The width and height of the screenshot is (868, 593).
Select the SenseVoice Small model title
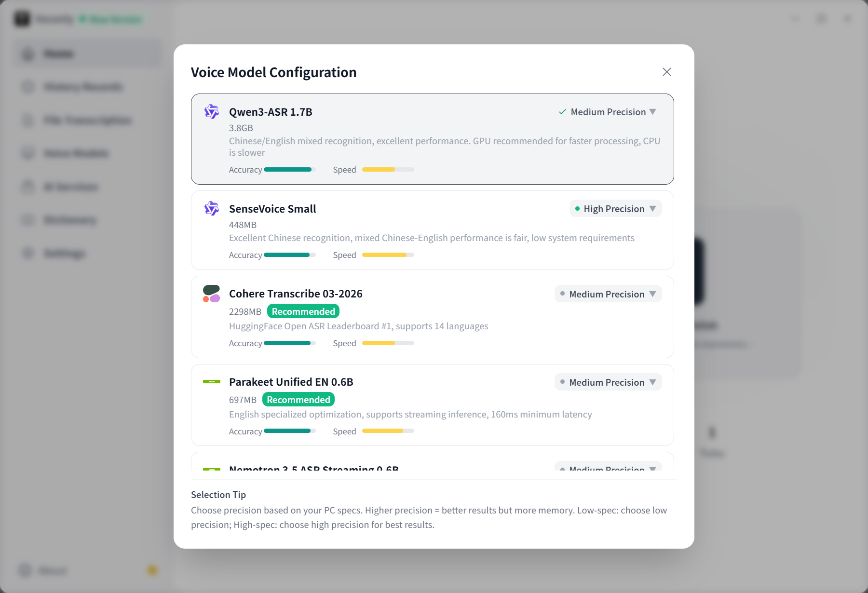272,209
